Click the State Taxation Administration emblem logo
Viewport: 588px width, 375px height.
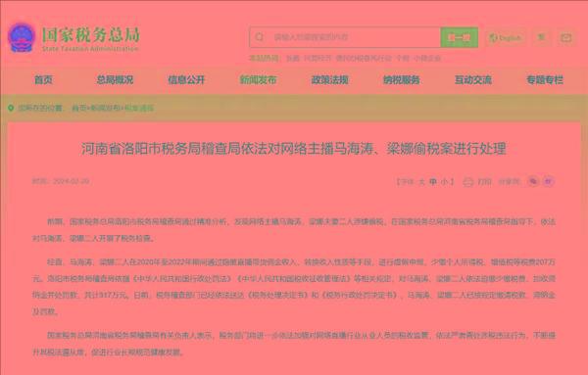tap(22, 37)
